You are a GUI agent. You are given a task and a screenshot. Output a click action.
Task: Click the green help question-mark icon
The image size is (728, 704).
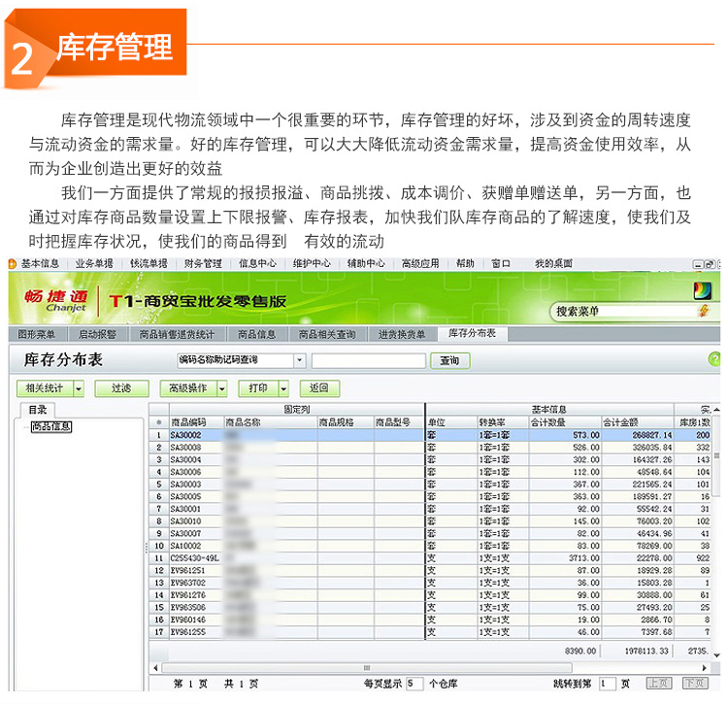point(714,359)
